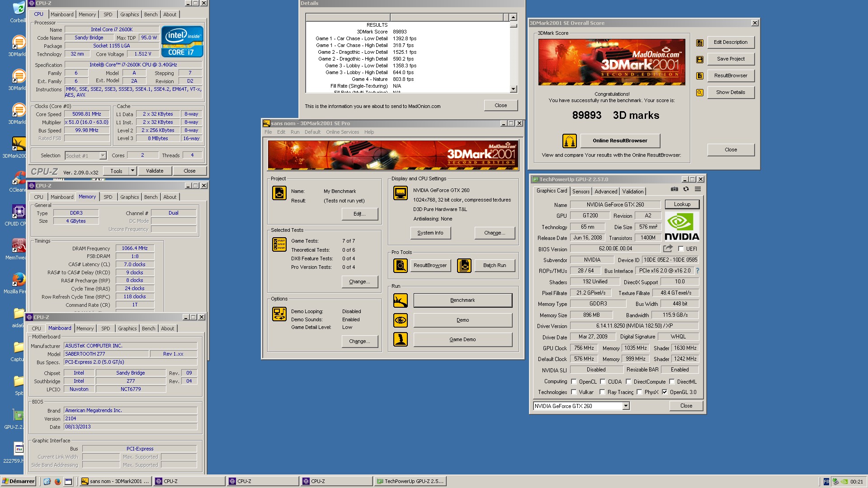Viewport: 868px width, 488px height.
Task: Switch to SPD tab in top CPU-Z window
Action: click(x=108, y=14)
